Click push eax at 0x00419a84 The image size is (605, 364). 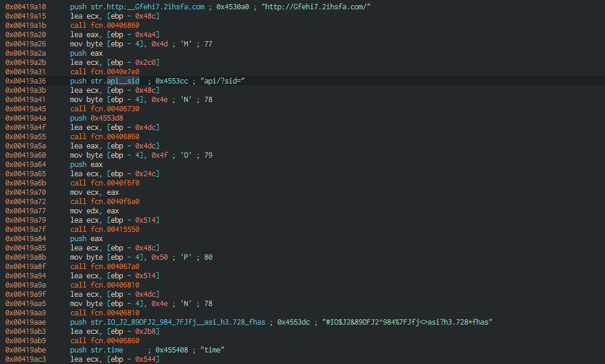click(86, 238)
